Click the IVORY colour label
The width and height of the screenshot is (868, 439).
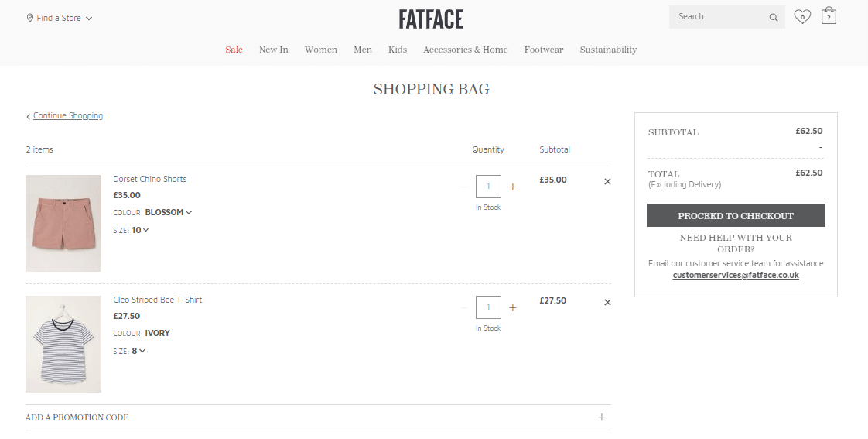(157, 333)
